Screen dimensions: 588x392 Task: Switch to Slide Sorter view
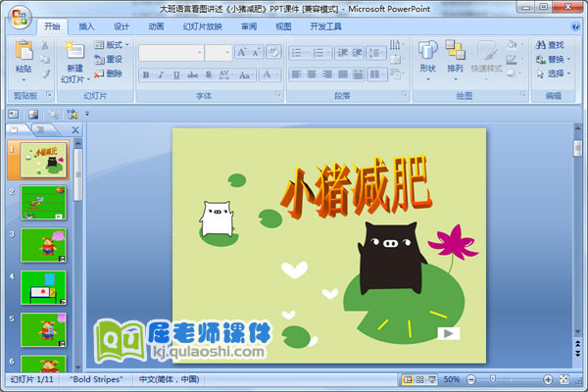pos(420,380)
